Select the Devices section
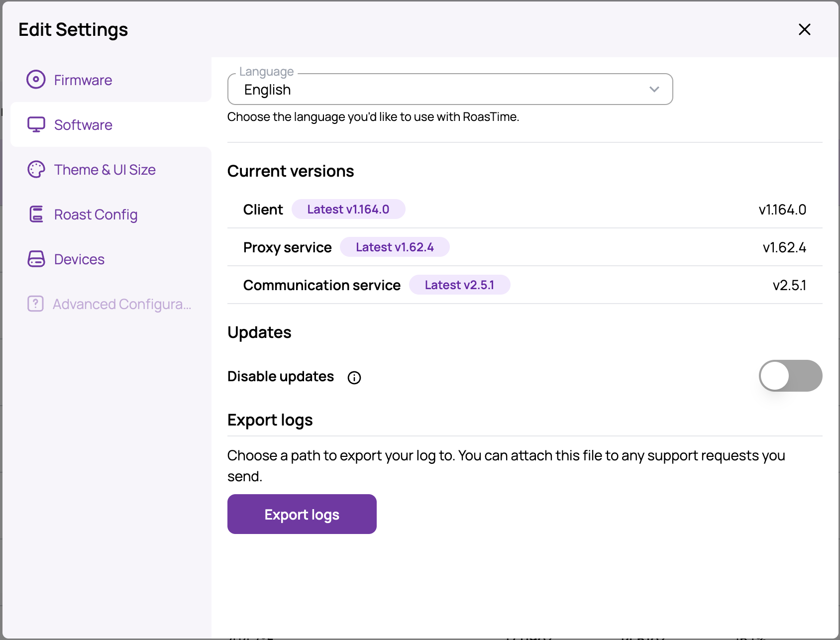 [79, 259]
